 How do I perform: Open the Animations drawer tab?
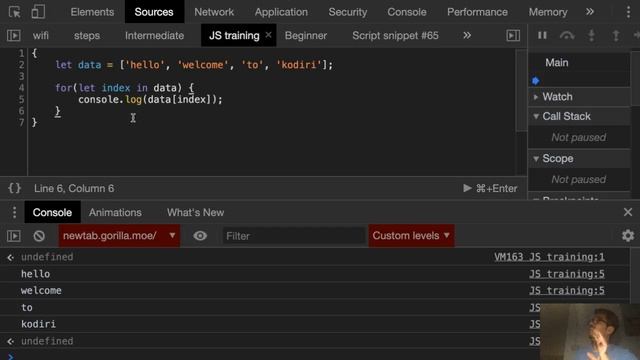pos(115,212)
